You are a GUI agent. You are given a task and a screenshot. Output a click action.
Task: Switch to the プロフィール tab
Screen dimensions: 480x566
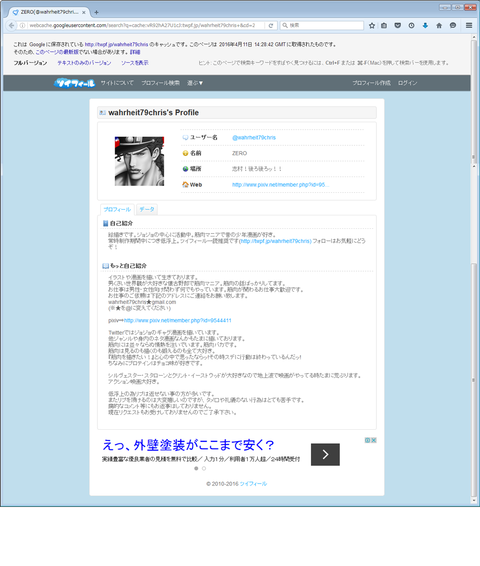(x=117, y=210)
